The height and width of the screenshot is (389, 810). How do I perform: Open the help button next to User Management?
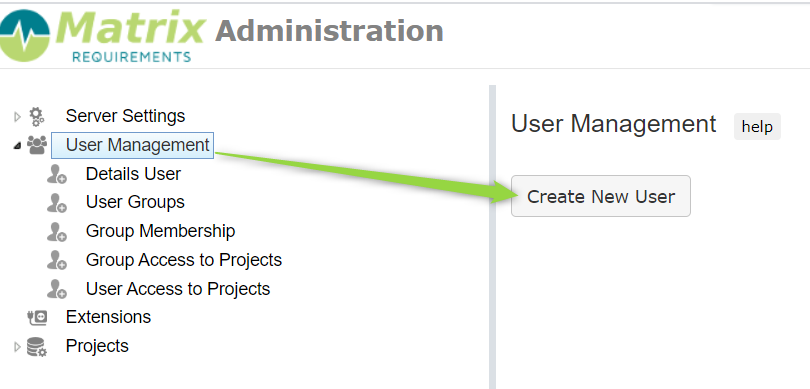757,127
